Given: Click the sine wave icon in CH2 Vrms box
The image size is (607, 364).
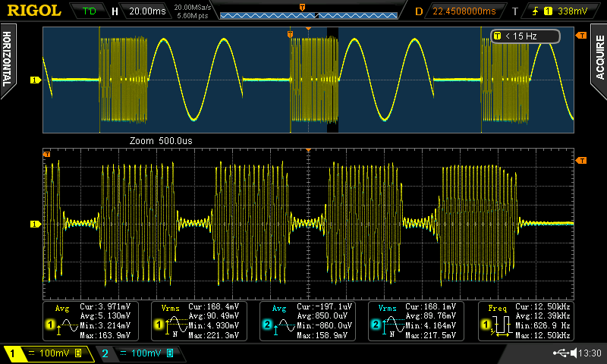Looking at the screenshot, I should click(x=393, y=326).
